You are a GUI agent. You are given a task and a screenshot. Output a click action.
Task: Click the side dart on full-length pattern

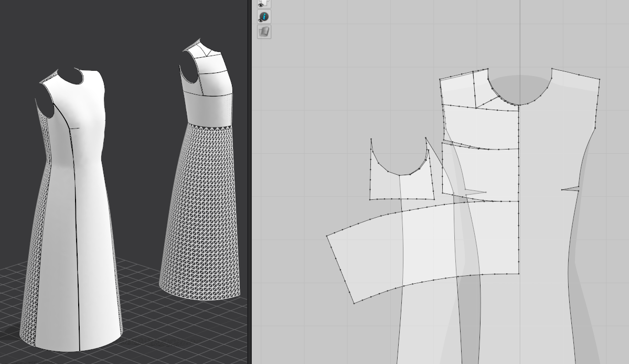pos(570,188)
